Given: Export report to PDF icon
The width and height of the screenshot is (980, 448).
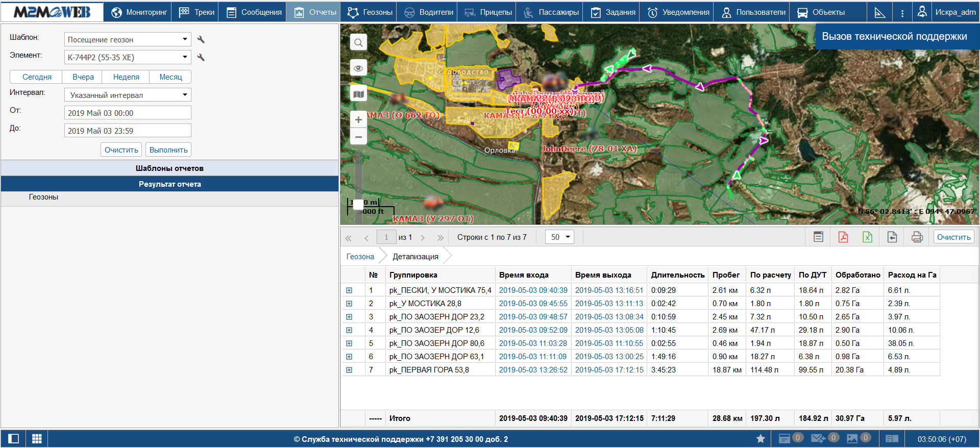Looking at the screenshot, I should click(843, 237).
